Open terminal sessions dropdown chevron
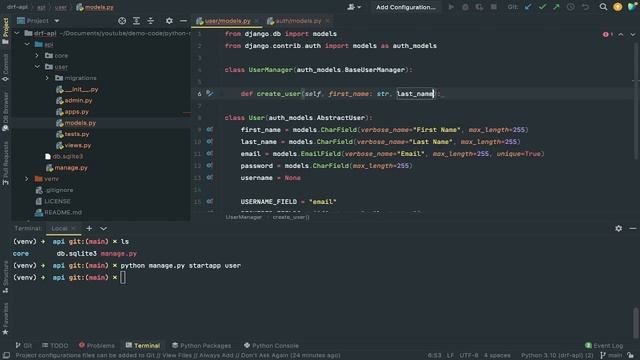640x360 pixels. click(103, 229)
